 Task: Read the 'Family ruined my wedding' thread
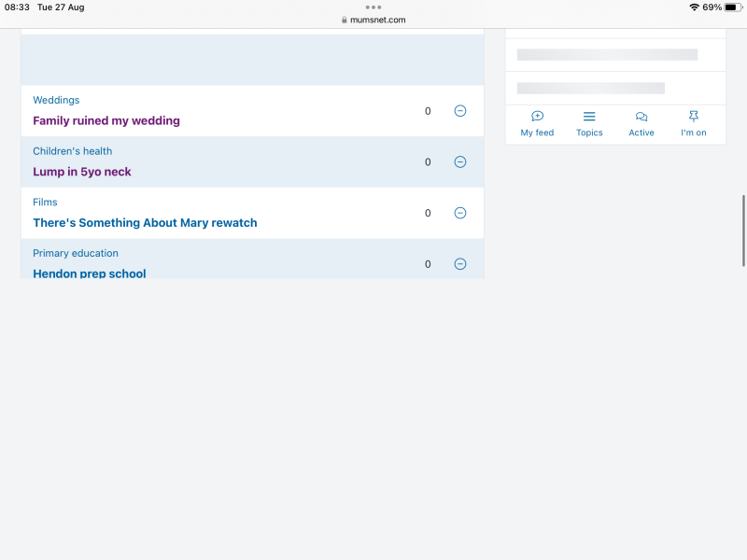click(x=106, y=120)
